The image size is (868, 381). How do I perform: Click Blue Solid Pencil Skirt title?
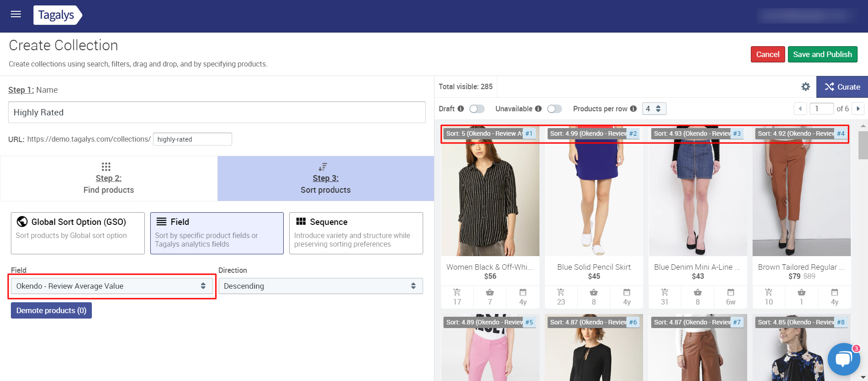click(594, 267)
